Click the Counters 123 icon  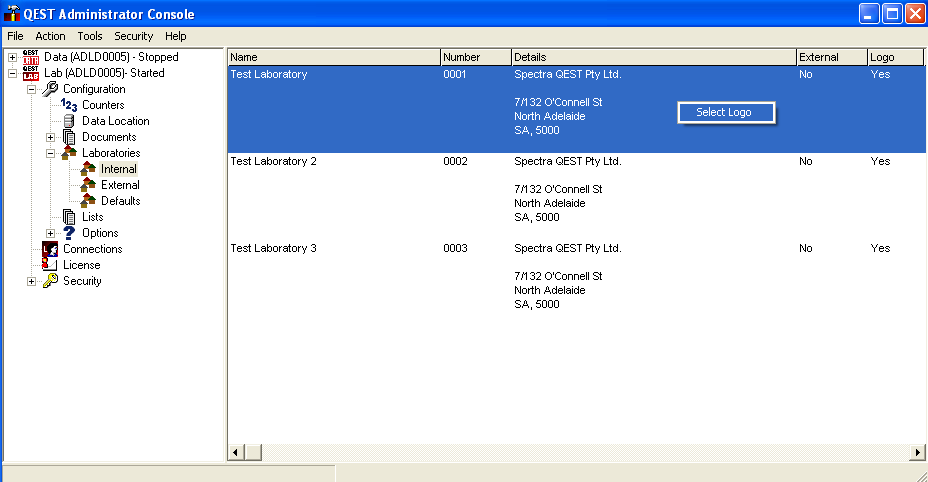point(69,105)
